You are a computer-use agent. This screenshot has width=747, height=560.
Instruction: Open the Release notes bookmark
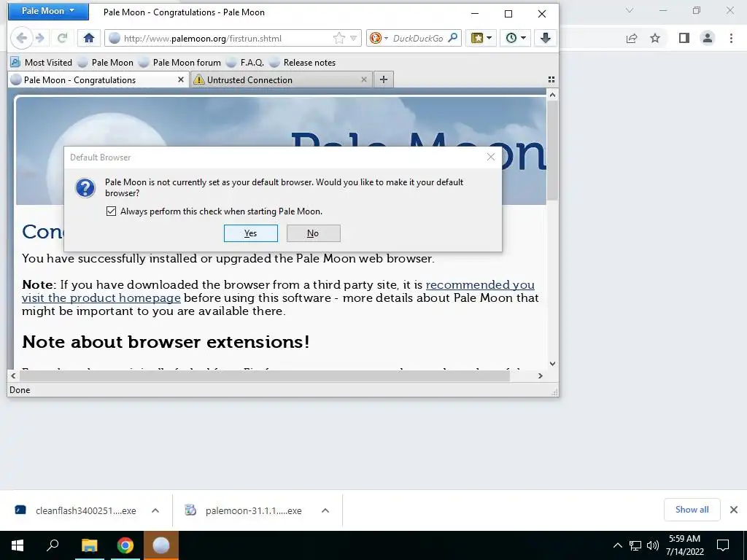point(303,63)
